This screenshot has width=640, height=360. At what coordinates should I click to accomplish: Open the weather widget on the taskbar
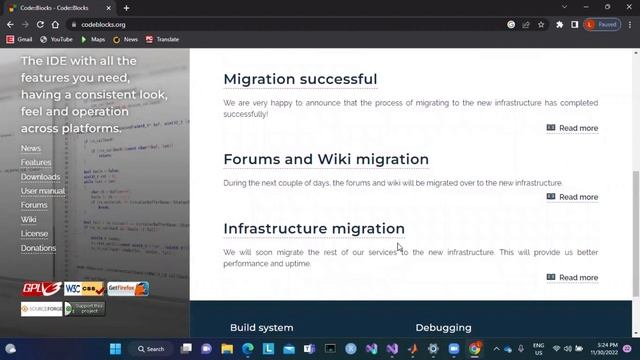coord(10,349)
